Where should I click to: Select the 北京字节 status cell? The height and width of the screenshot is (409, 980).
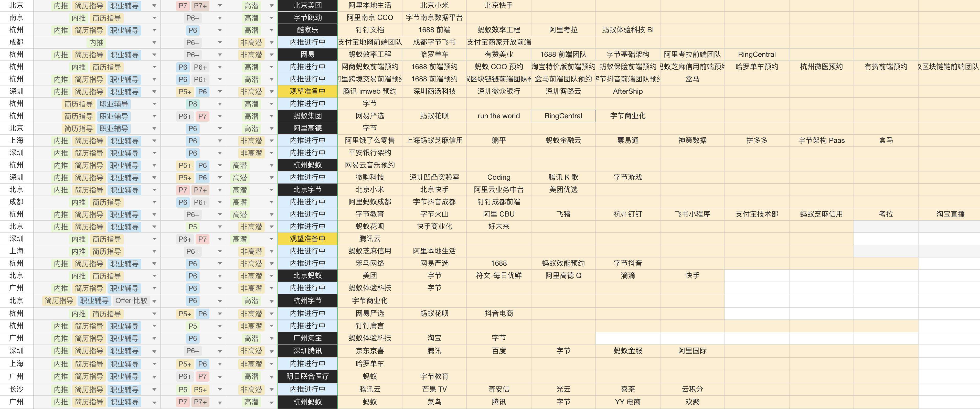coord(307,189)
